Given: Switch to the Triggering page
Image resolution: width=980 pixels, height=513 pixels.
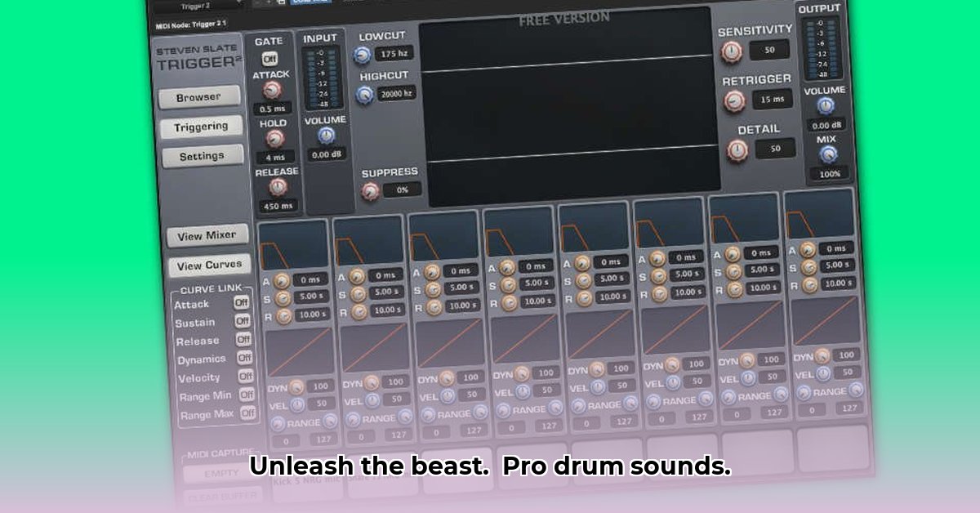Looking at the screenshot, I should (x=201, y=127).
